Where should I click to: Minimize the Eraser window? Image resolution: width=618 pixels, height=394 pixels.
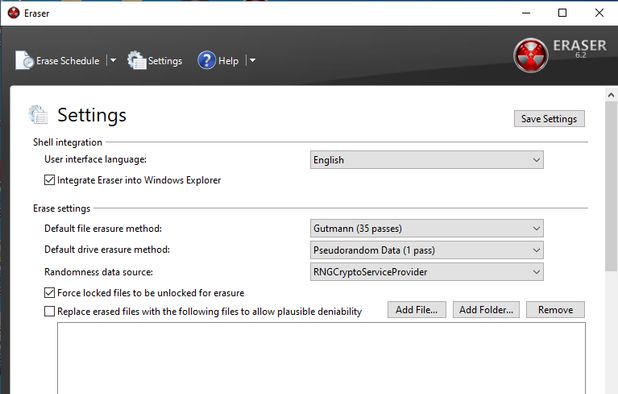click(x=526, y=13)
